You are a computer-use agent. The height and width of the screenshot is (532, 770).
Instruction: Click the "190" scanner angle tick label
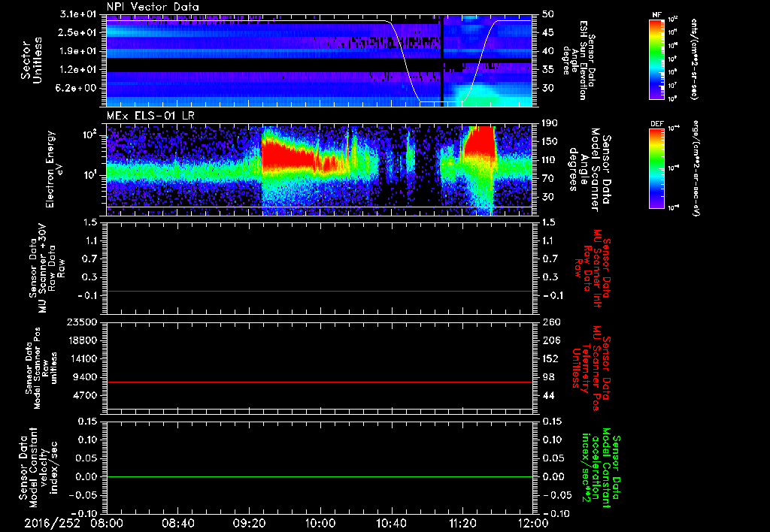(550, 123)
